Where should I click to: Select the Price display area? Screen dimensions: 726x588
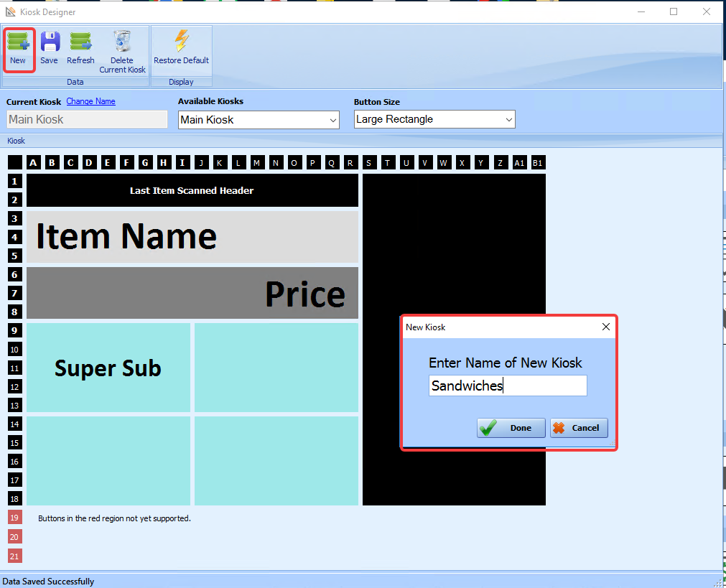tap(192, 293)
